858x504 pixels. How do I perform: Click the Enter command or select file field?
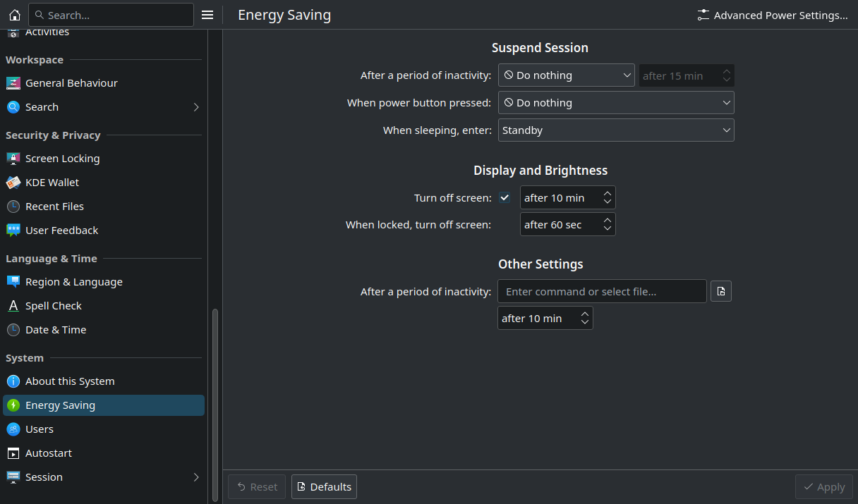click(x=602, y=291)
